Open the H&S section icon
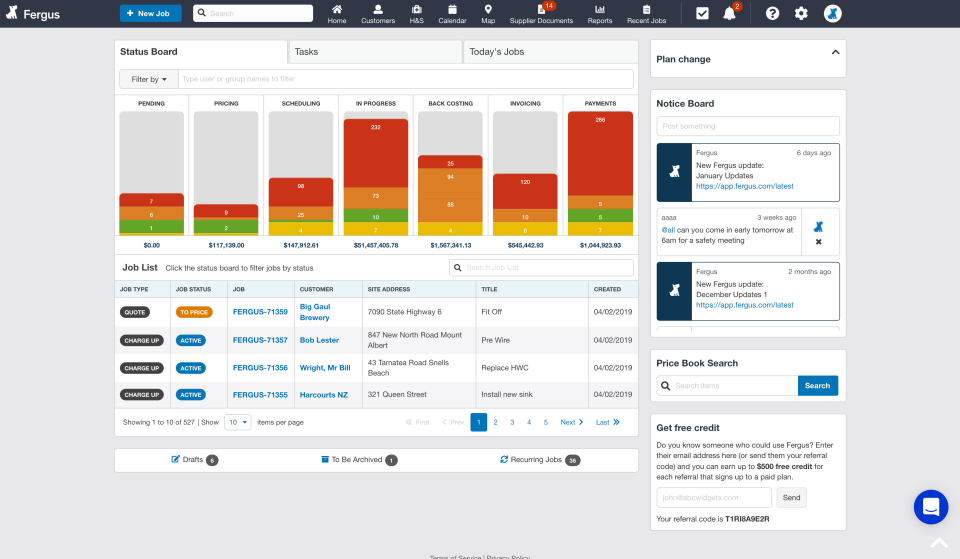Viewport: 960px width, 559px height. pyautogui.click(x=416, y=13)
